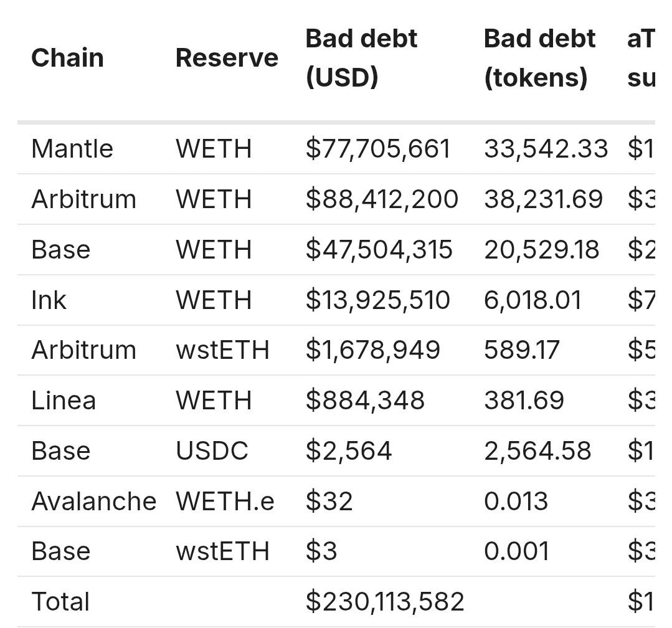This screenshot has height=628, width=672.
Task: Select the WETH.e reserve cell
Action: (x=225, y=502)
